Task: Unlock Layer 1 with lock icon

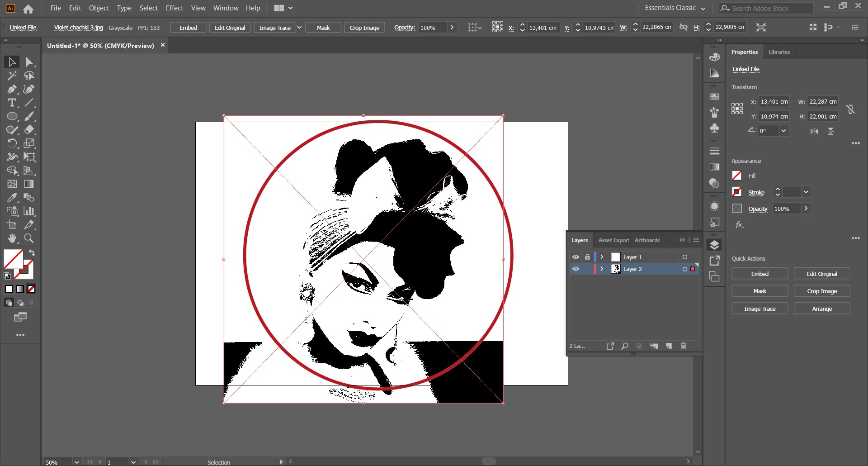Action: pyautogui.click(x=587, y=257)
